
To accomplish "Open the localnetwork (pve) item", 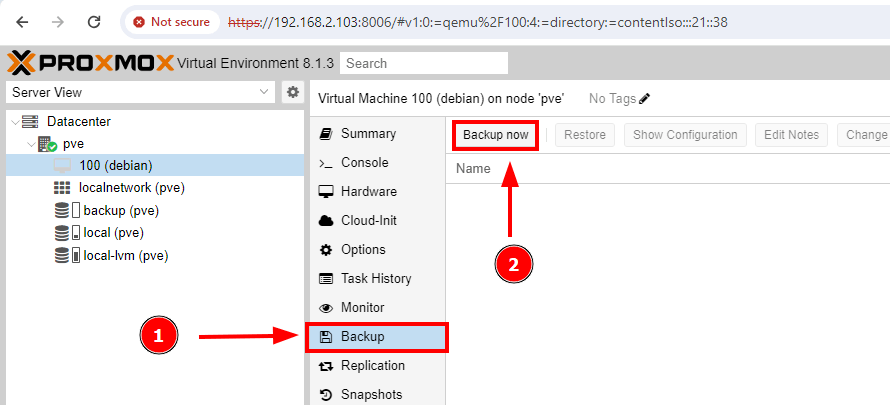I will 131,187.
